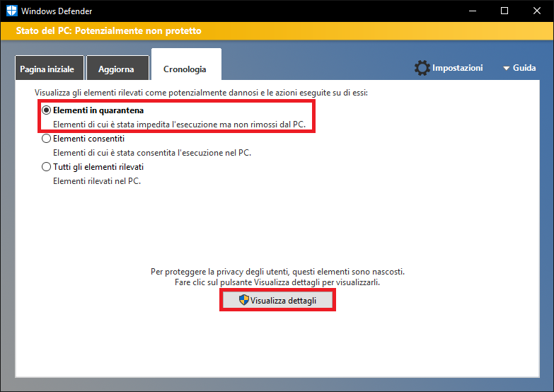This screenshot has height=392, width=554.
Task: Click the shield icon on Visualizza dettagli
Action: (244, 301)
